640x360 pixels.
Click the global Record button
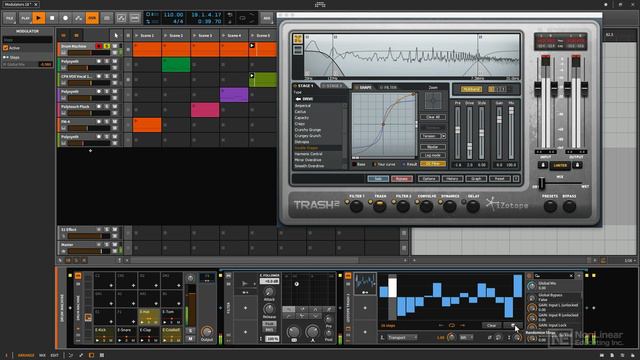(x=65, y=18)
